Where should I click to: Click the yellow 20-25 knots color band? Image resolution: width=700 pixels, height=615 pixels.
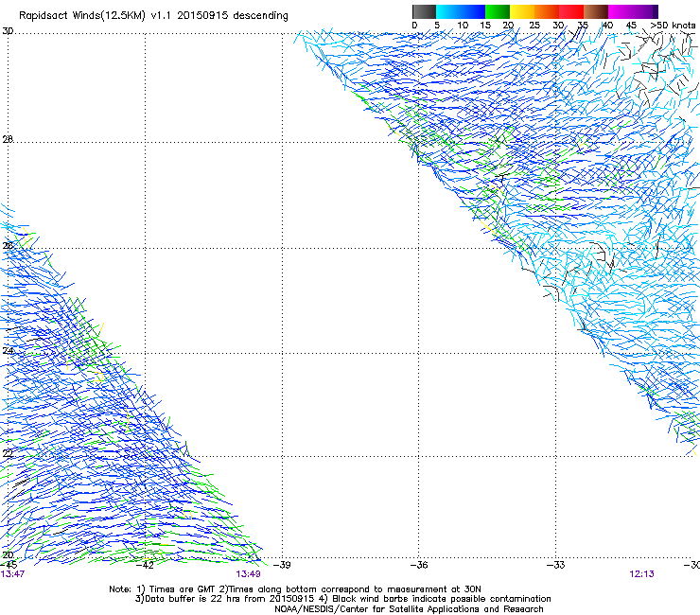tap(522, 11)
